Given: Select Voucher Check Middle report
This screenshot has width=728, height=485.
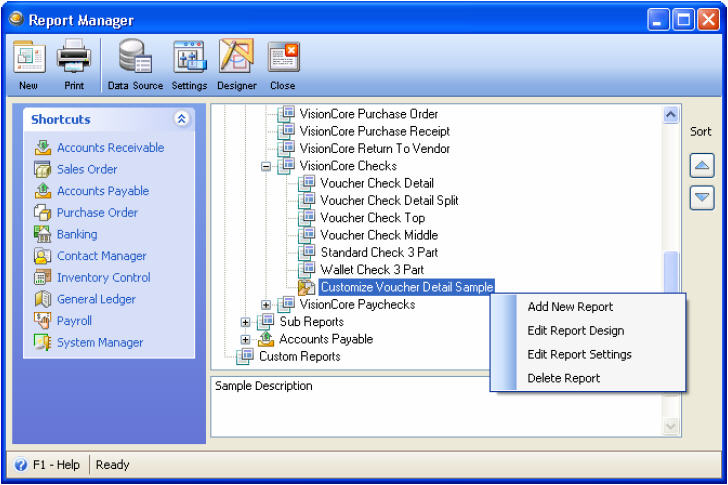Looking at the screenshot, I should tap(379, 235).
